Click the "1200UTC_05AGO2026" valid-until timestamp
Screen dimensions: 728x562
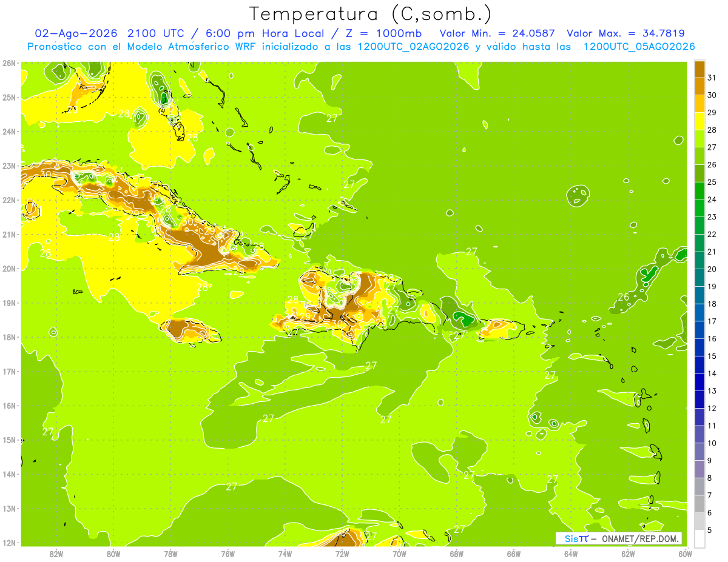pyautogui.click(x=639, y=47)
